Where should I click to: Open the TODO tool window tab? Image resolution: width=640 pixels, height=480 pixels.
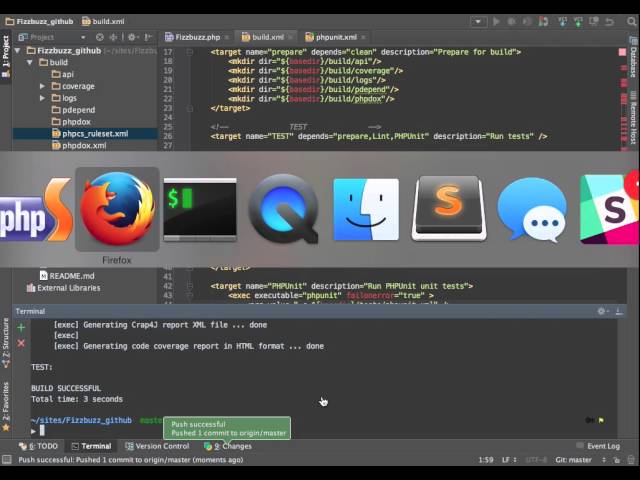tap(38, 446)
